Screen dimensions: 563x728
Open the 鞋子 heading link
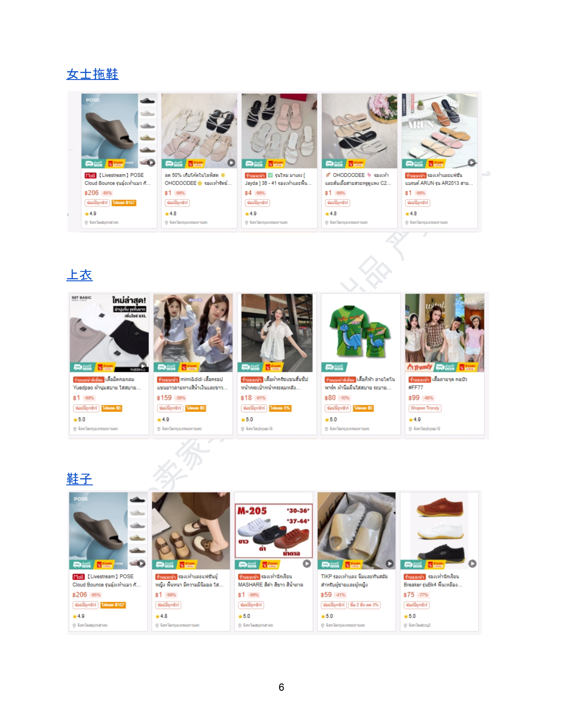tap(79, 479)
